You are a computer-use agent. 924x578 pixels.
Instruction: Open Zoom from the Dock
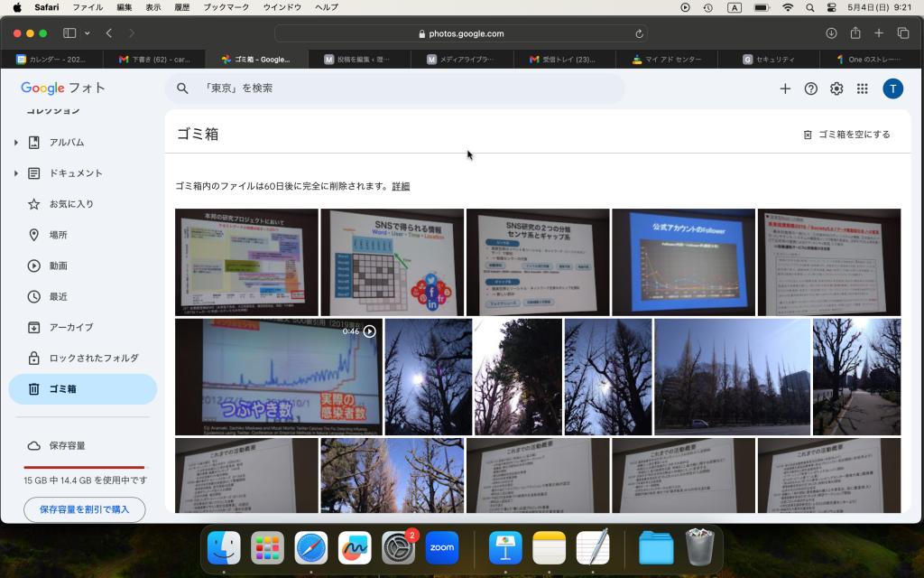pos(442,547)
